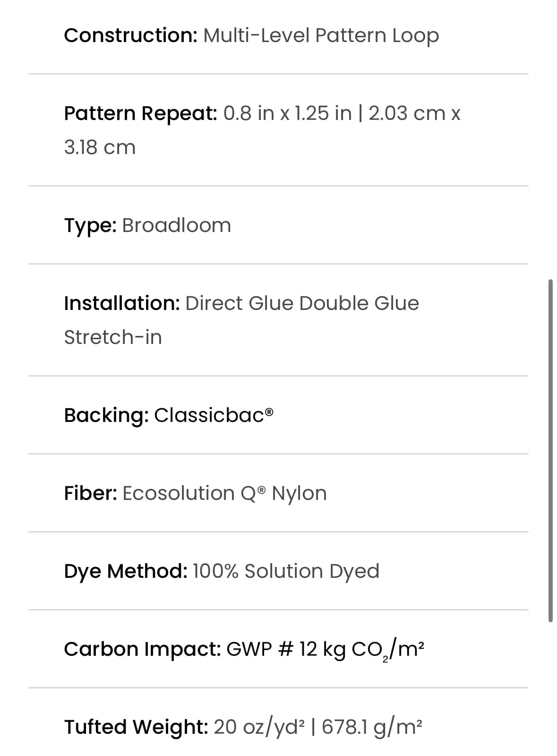Screen dimensions: 557x756
Task: Click the Tufted Weight label
Action: pyautogui.click(x=136, y=728)
